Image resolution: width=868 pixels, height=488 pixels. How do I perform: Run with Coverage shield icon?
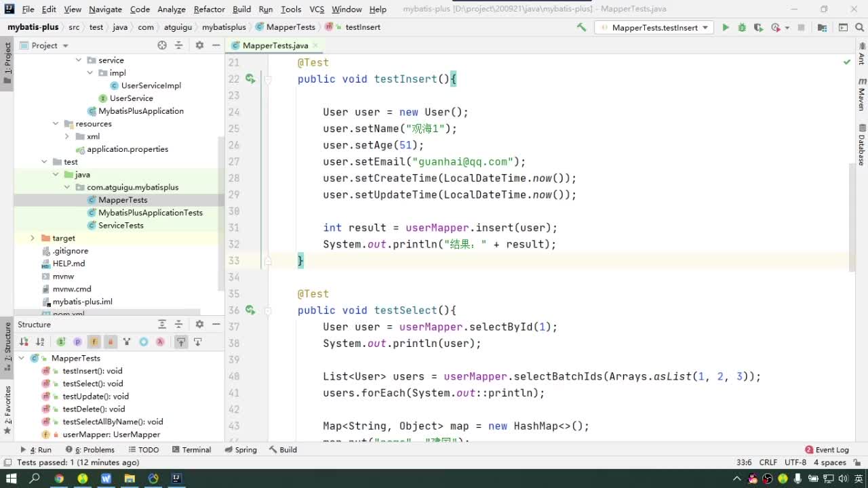[x=758, y=27]
